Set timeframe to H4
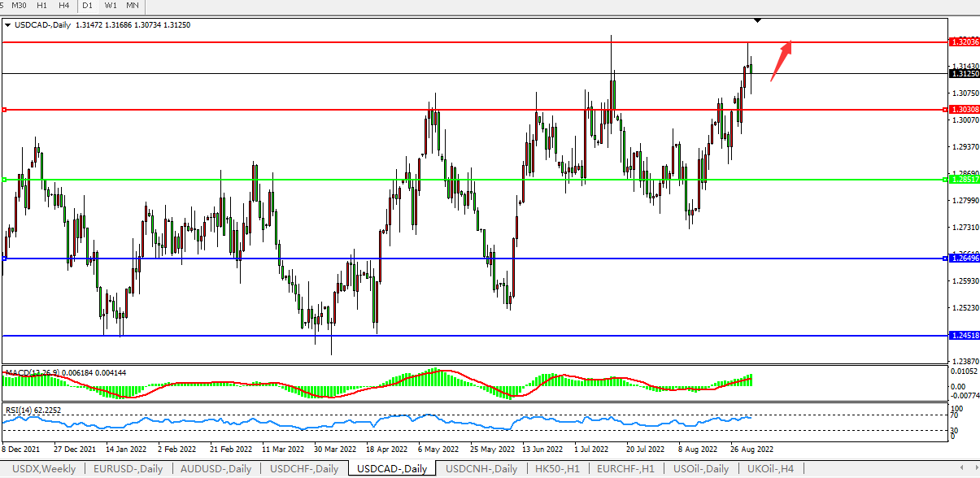The width and height of the screenshot is (980, 478). [64, 6]
